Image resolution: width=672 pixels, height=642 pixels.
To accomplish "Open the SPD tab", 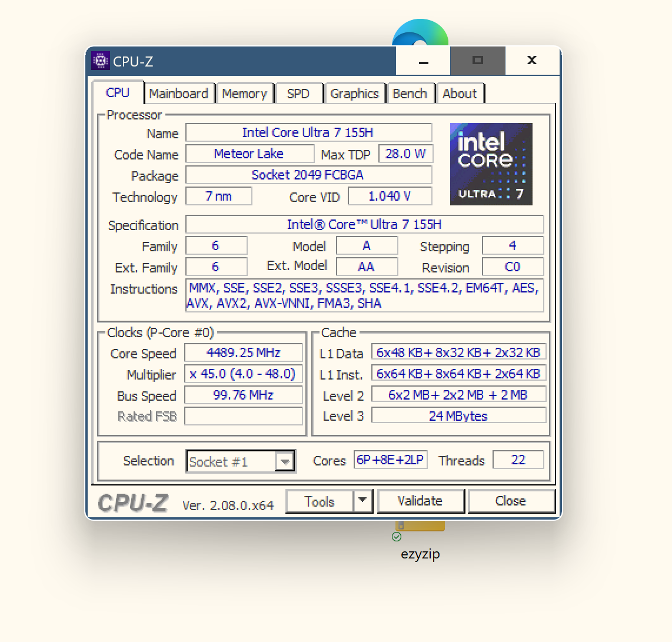I will tap(298, 94).
